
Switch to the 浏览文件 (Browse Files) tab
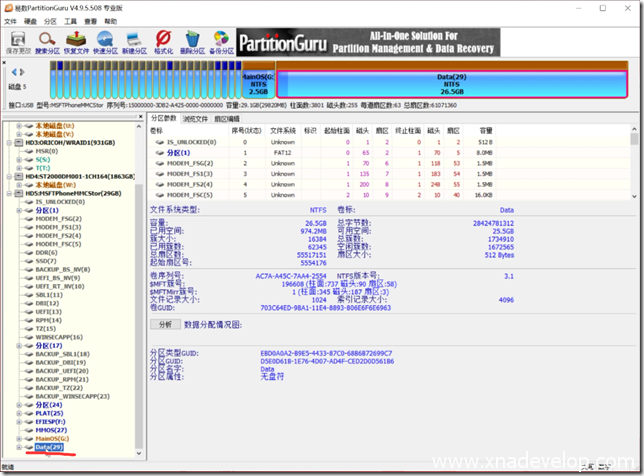(194, 118)
